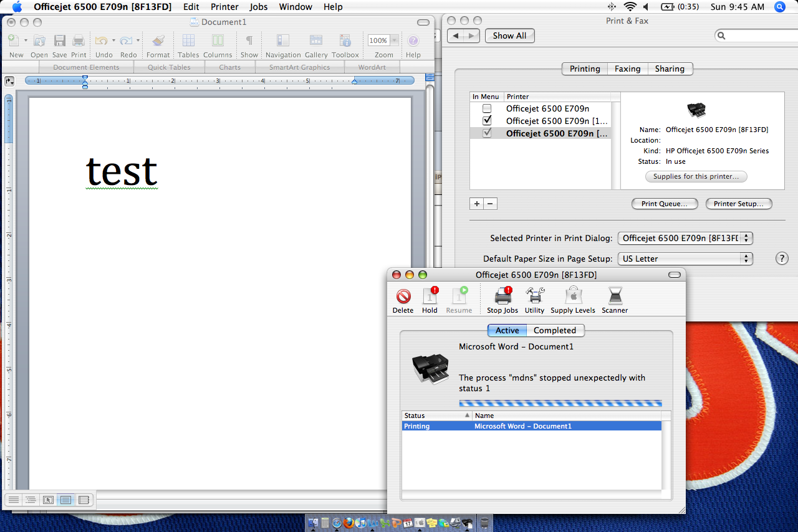Click the print job progress bar
Viewport: 798px width, 532px height.
pyautogui.click(x=560, y=403)
